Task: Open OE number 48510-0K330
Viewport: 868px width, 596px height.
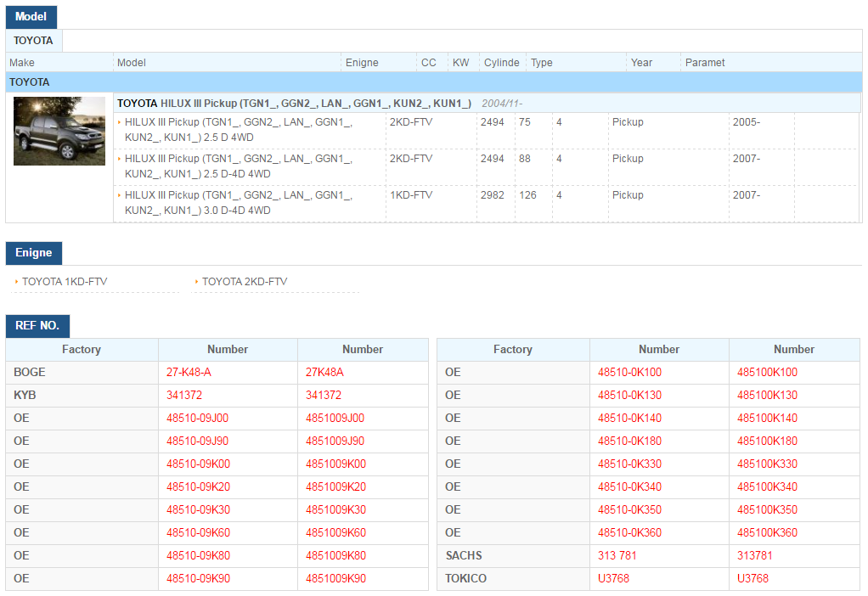Action: point(629,464)
